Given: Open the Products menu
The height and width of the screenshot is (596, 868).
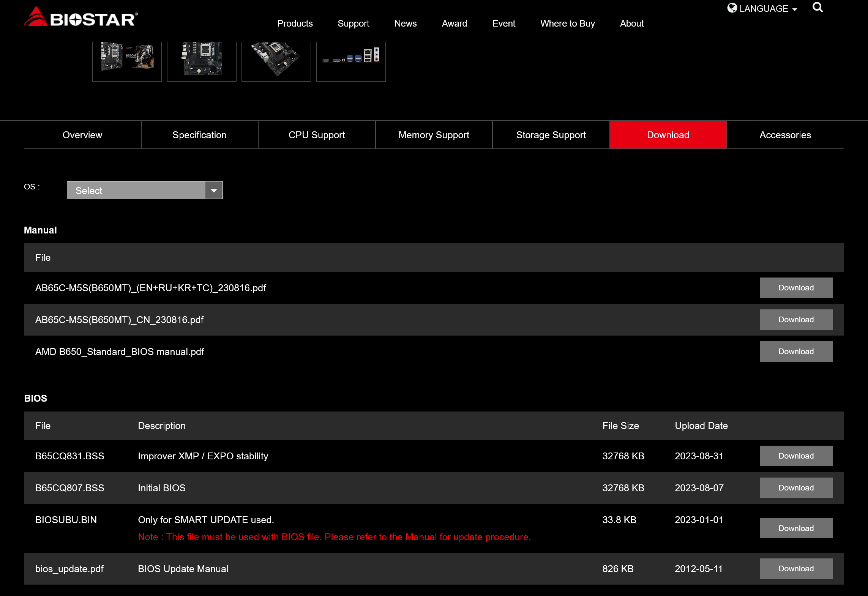Looking at the screenshot, I should pyautogui.click(x=295, y=24).
